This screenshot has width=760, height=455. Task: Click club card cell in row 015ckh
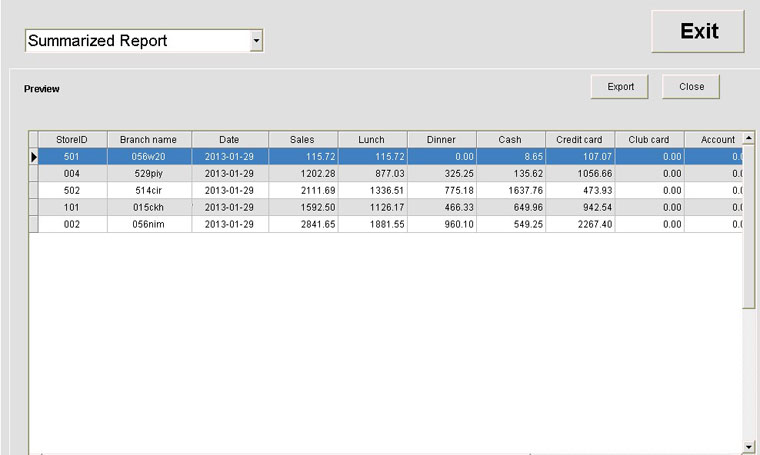coord(649,207)
